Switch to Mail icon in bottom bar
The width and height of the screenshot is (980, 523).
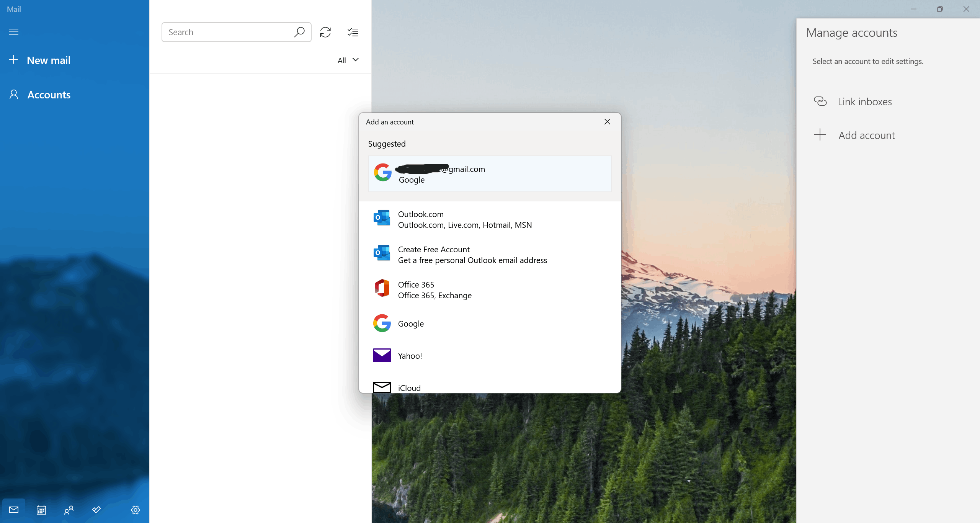(14, 510)
